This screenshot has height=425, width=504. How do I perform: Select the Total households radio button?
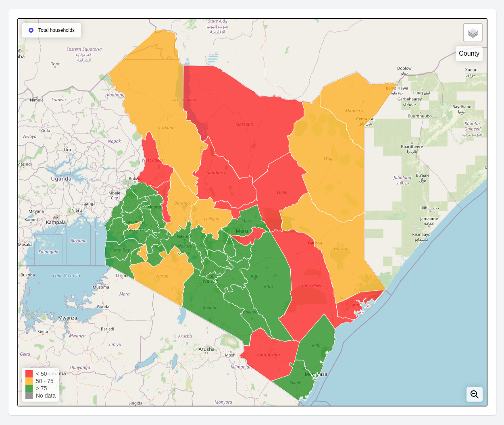(x=31, y=30)
